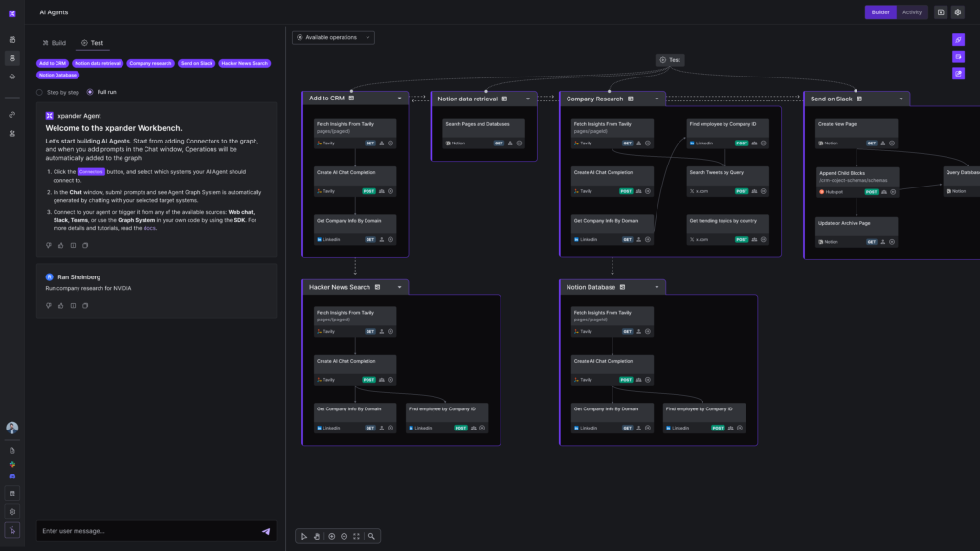Screen dimensions: 980x551
Task: Select Search Tweets by Query operation card
Action: 728,182
